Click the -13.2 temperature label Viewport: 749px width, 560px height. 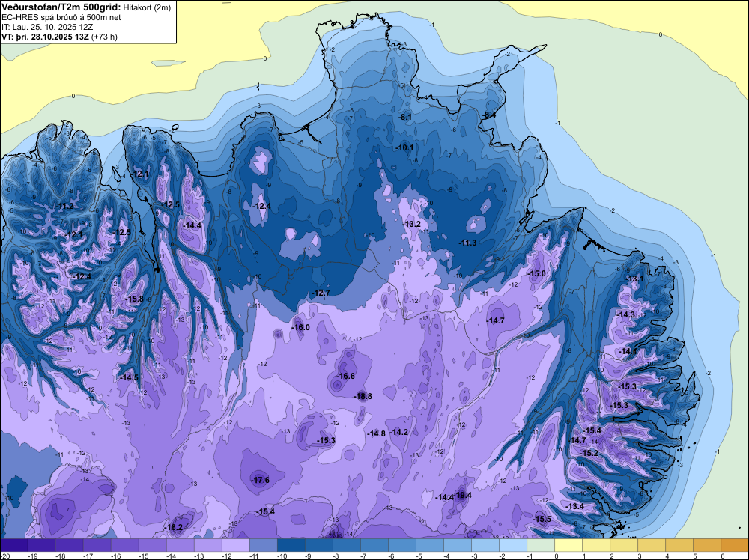tap(411, 224)
